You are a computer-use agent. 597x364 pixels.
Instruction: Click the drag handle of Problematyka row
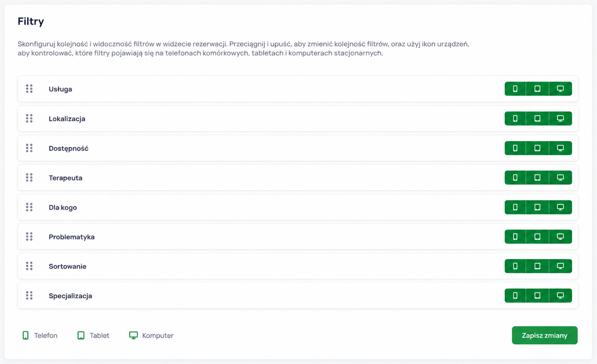point(29,236)
